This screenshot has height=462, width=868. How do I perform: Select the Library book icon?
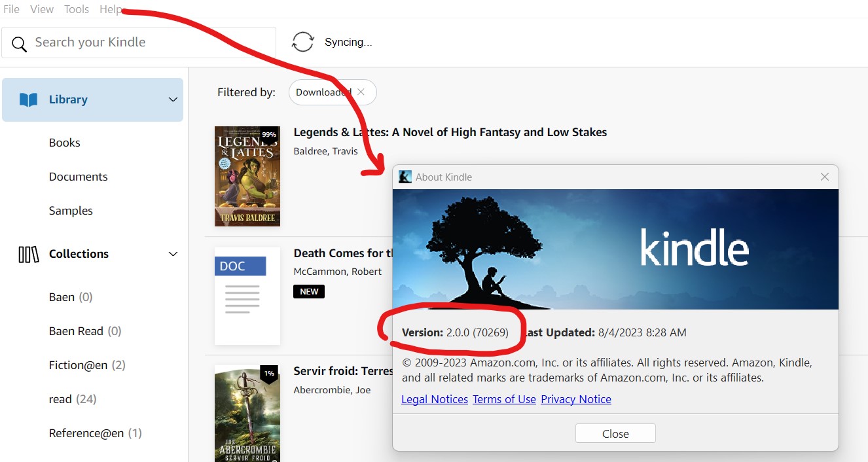pos(28,99)
